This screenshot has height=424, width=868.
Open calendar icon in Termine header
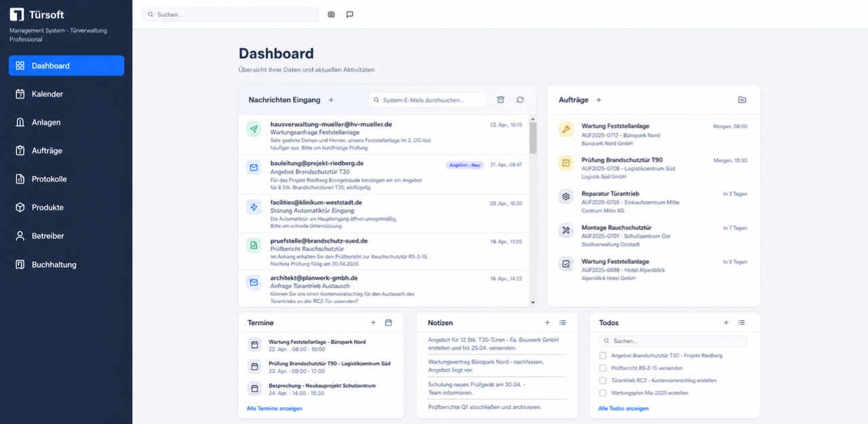(x=389, y=323)
